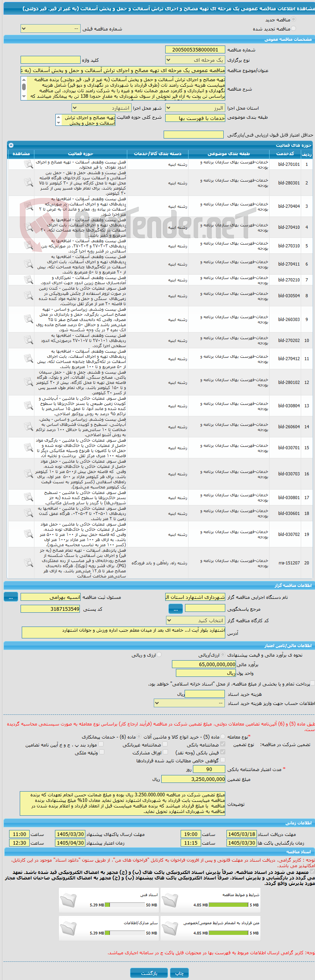Open view icon for row bld-260303
The image size is (315, 980).
click(x=28, y=319)
